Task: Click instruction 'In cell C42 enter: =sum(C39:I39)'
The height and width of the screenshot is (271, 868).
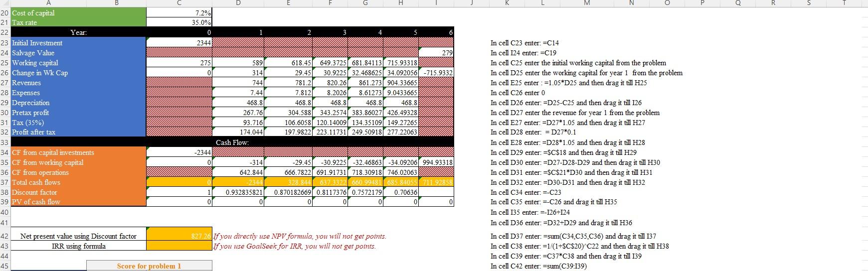Action: point(539,266)
